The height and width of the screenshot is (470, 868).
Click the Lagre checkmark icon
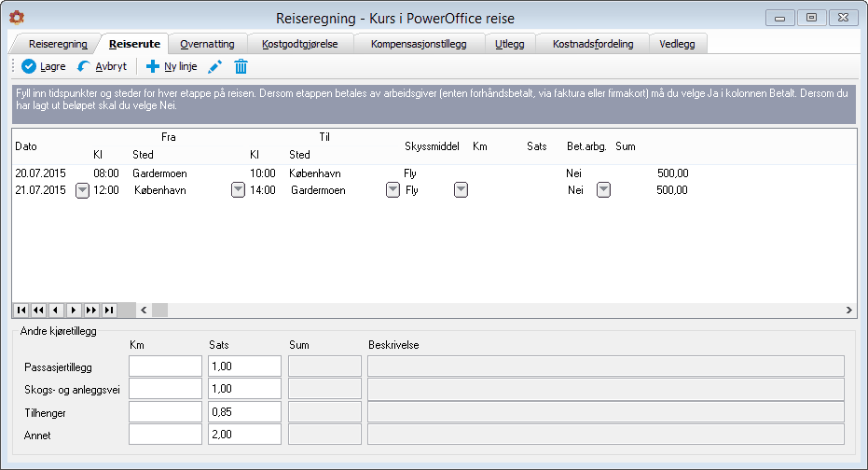pyautogui.click(x=29, y=66)
